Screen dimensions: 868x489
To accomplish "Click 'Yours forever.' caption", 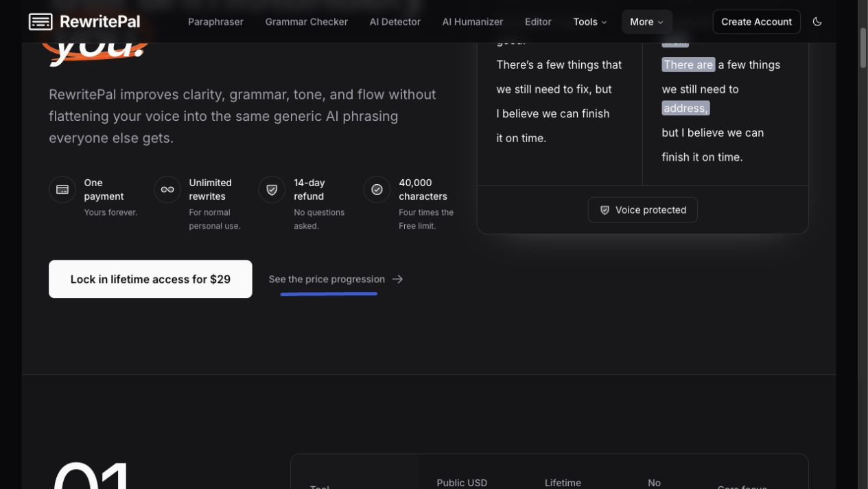I will coord(110,212).
